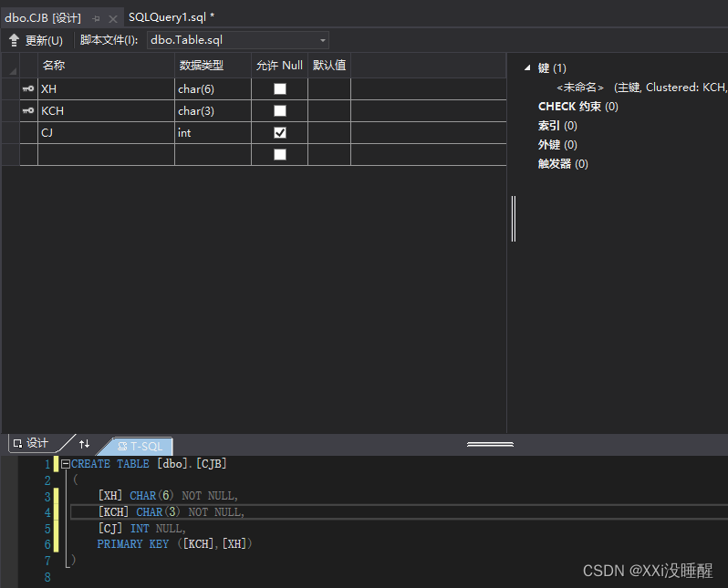Click the CJ name cell
The width and height of the screenshot is (728, 588).
(x=106, y=133)
